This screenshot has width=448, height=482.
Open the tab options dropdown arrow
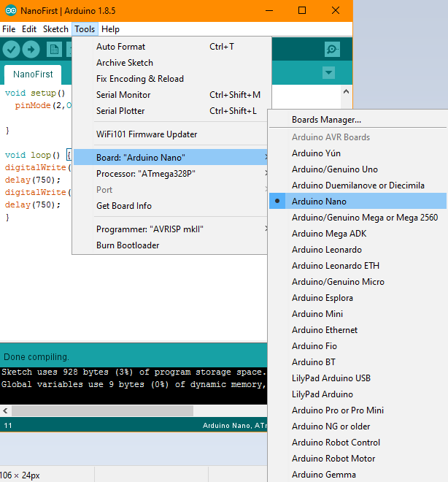(328, 73)
